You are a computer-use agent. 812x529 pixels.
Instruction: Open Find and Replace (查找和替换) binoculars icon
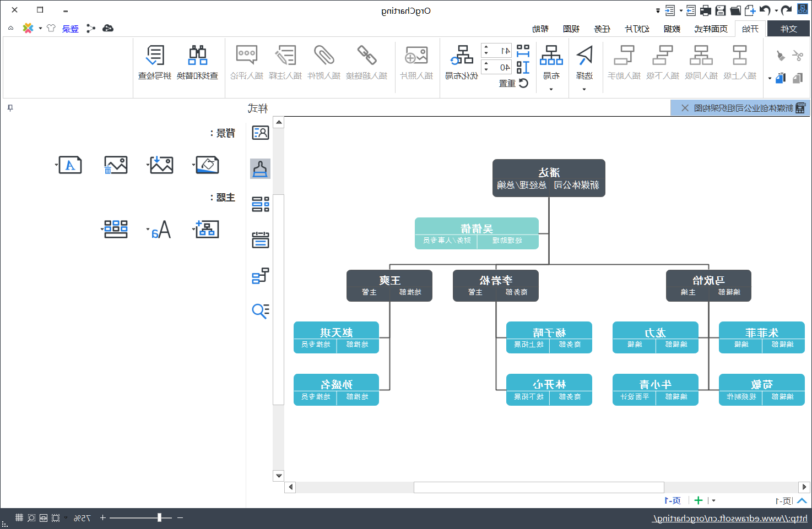pyautogui.click(x=198, y=56)
